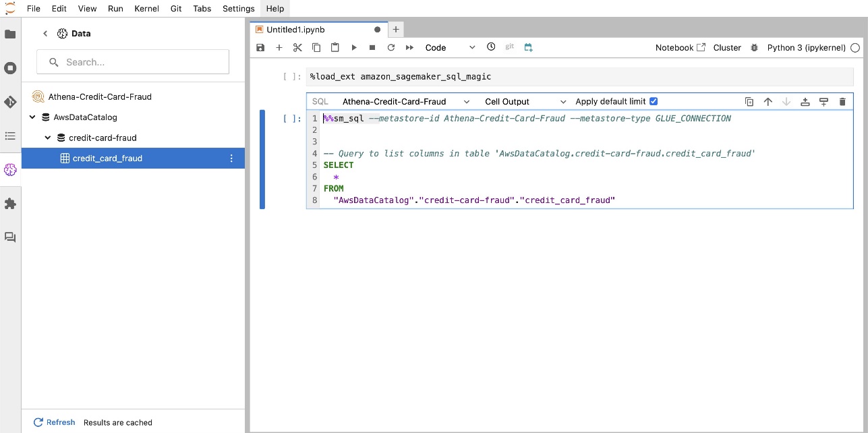The width and height of the screenshot is (868, 433).
Task: Cut the selected cell with the scissors icon
Action: (297, 47)
